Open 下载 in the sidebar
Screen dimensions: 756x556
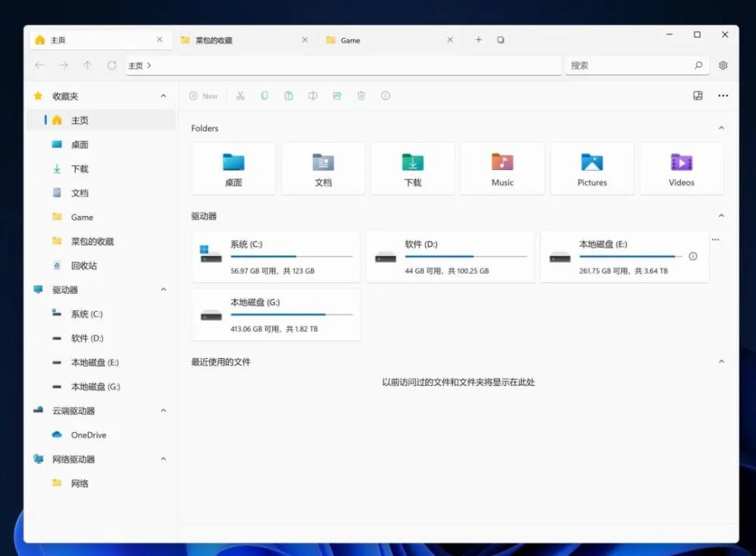(101, 168)
